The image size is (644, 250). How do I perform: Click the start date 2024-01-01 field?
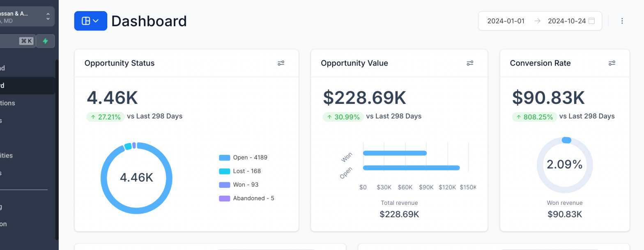tap(506, 21)
